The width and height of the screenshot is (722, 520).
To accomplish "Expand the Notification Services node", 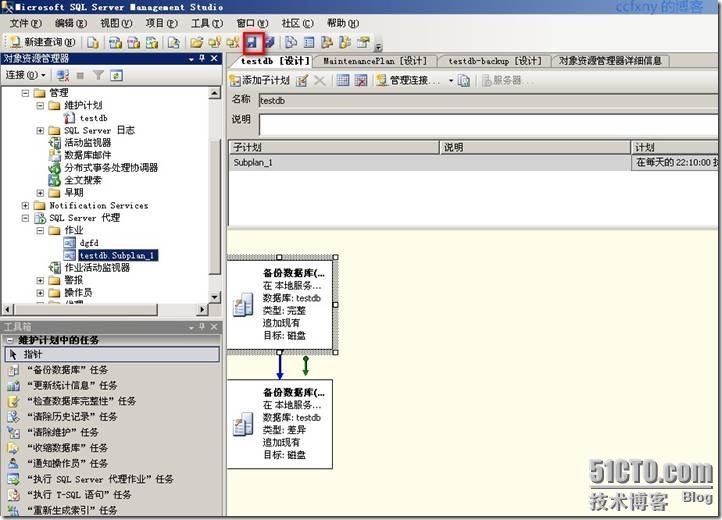I will point(25,205).
